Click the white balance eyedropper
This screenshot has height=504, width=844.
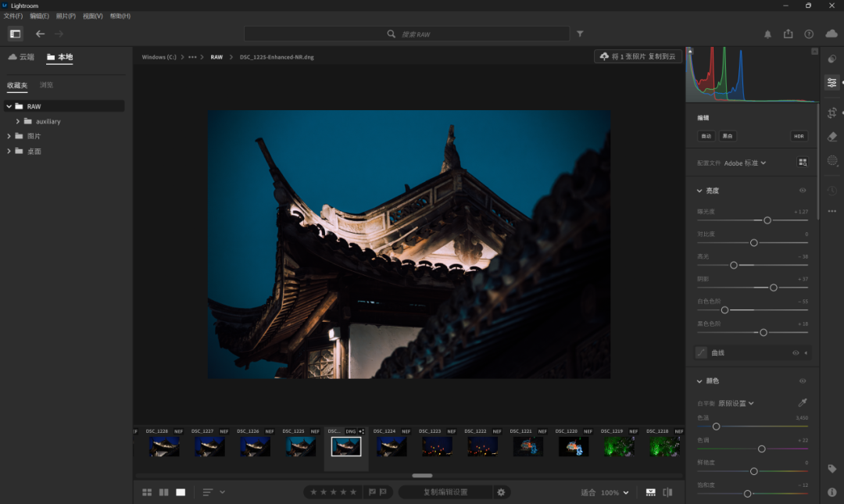(x=802, y=402)
